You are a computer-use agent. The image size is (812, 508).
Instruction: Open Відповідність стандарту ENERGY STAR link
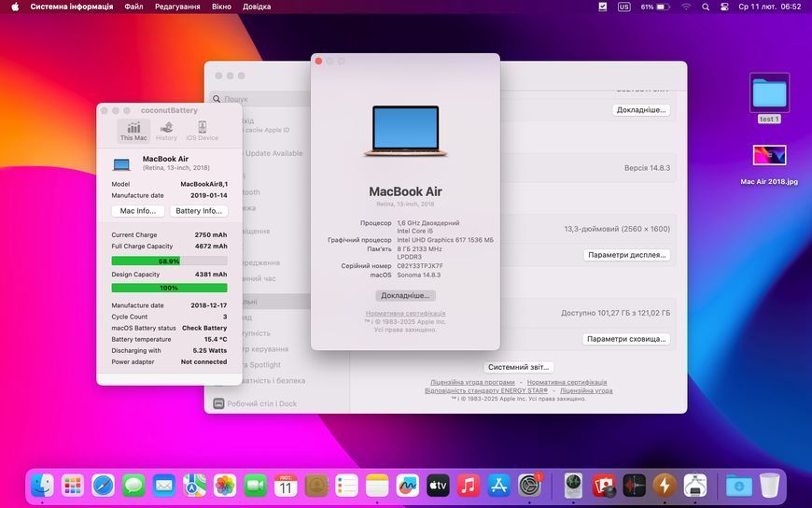(x=486, y=390)
